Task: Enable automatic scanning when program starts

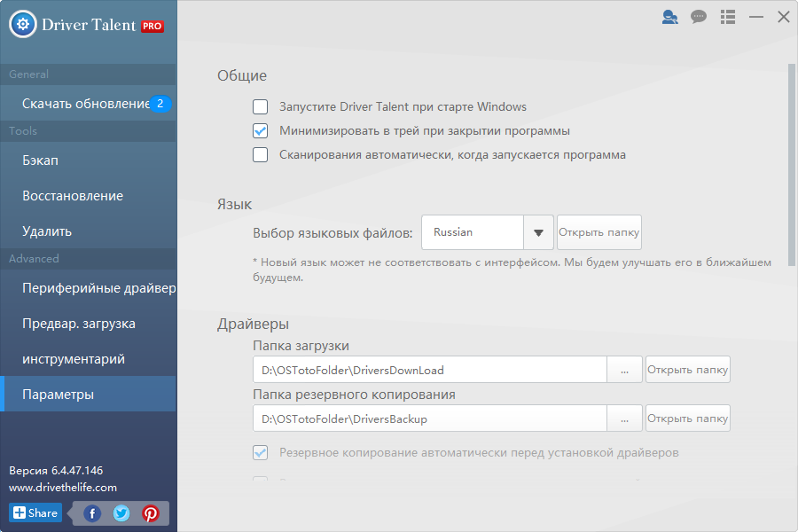Action: 260,155
